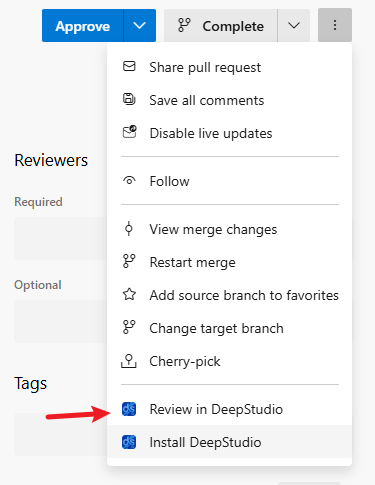Click the branch icon beside Change target branch
This screenshot has height=485, width=375.
point(129,327)
